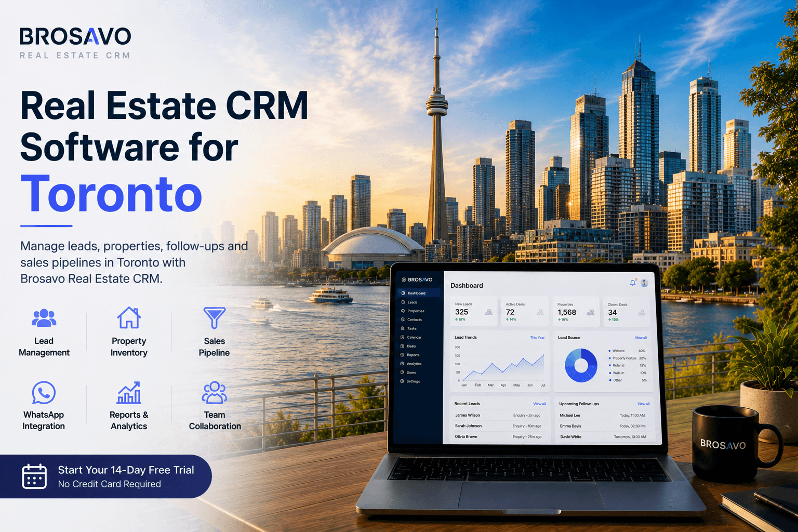798x532 pixels.
Task: Click the Sales Pipeline funnel icon
Action: [x=214, y=317]
